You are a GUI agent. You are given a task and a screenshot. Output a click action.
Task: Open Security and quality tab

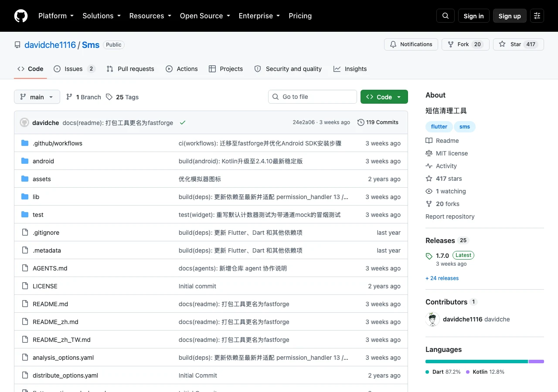(288, 69)
